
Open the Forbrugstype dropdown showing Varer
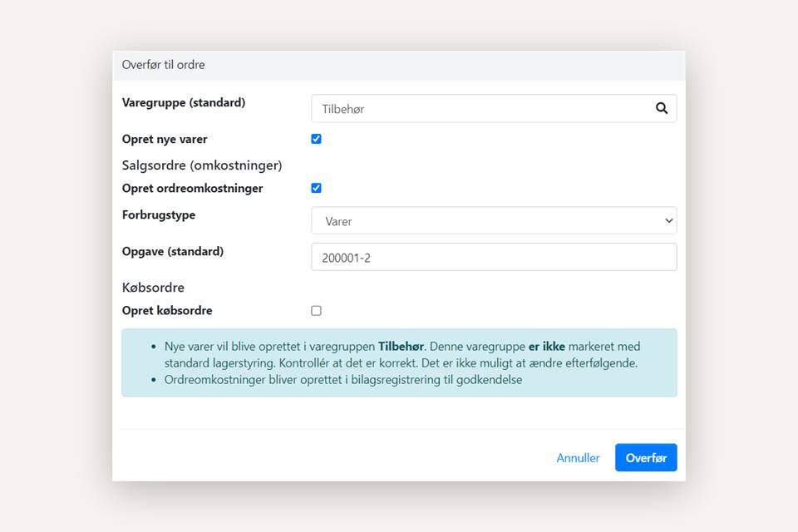pyautogui.click(x=494, y=221)
